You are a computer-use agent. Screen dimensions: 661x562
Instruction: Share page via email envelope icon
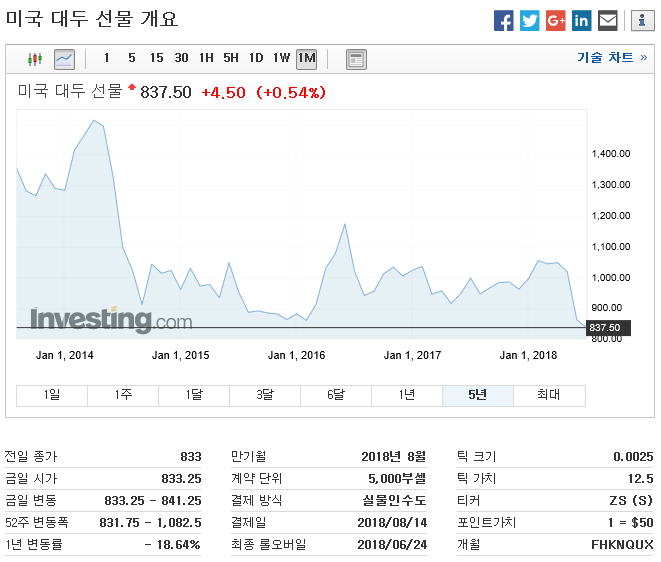coord(608,21)
